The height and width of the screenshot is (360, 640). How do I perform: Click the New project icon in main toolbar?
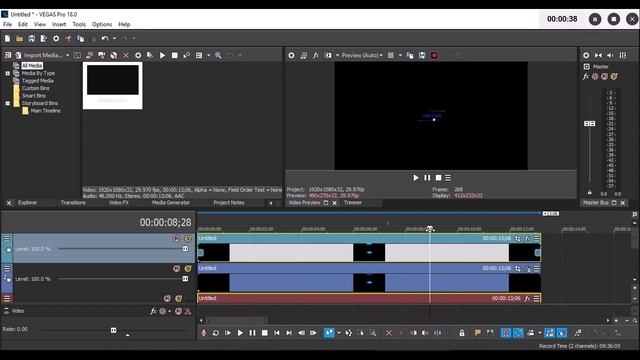(7, 38)
